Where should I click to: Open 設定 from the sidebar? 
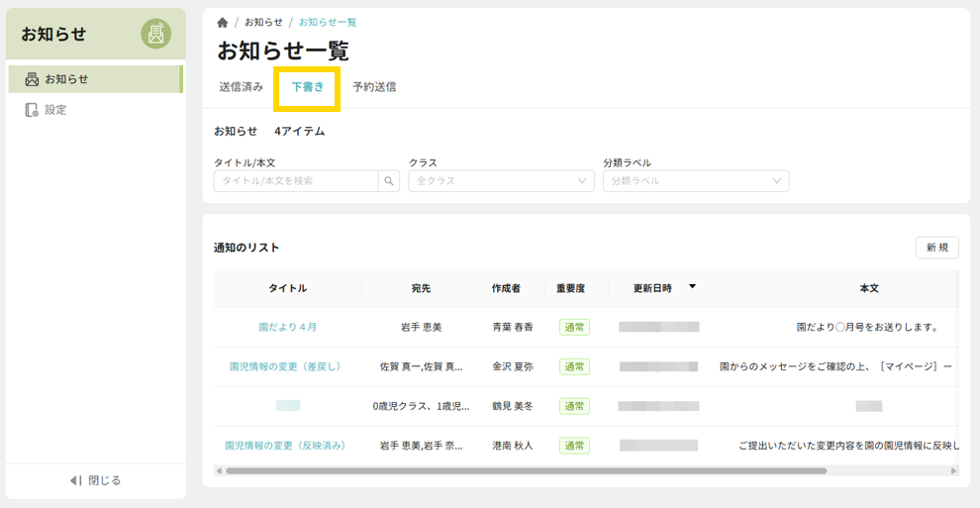click(x=55, y=110)
